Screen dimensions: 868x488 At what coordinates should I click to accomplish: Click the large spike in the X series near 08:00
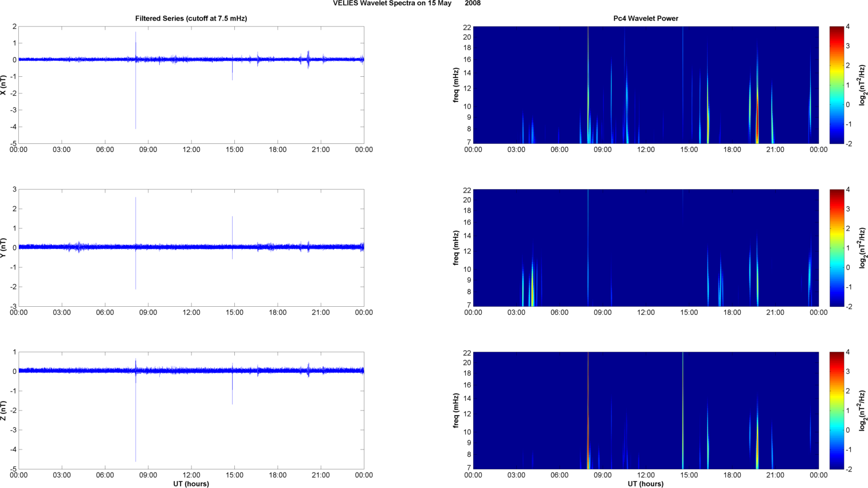tap(136, 80)
